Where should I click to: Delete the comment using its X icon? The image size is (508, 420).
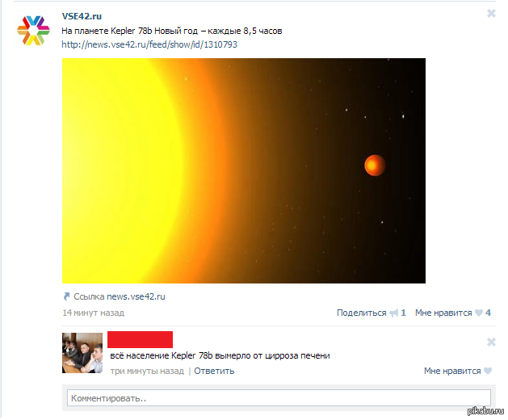tap(491, 342)
